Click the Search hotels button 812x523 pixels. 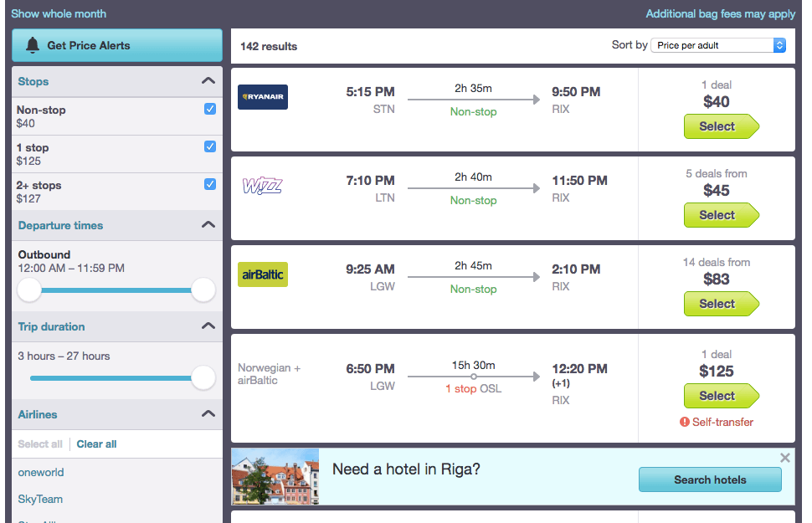[x=710, y=479]
